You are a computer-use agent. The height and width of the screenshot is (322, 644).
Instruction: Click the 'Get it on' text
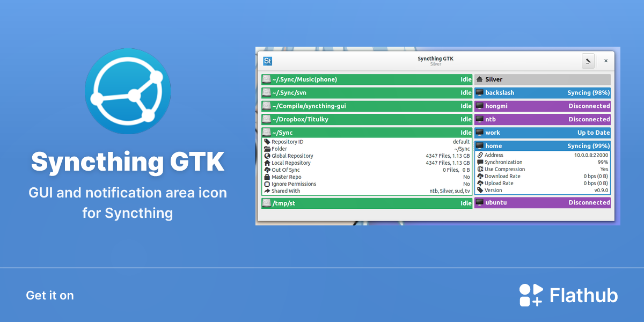(50, 295)
